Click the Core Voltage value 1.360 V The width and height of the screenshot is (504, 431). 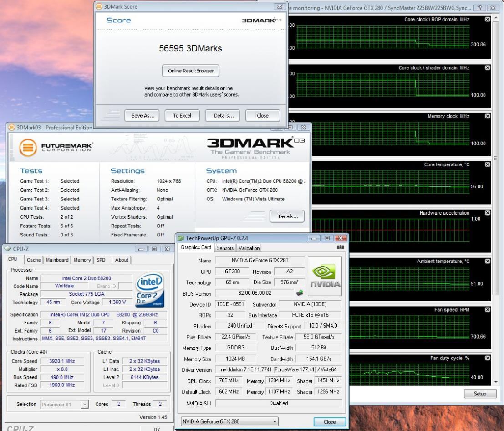pos(117,303)
